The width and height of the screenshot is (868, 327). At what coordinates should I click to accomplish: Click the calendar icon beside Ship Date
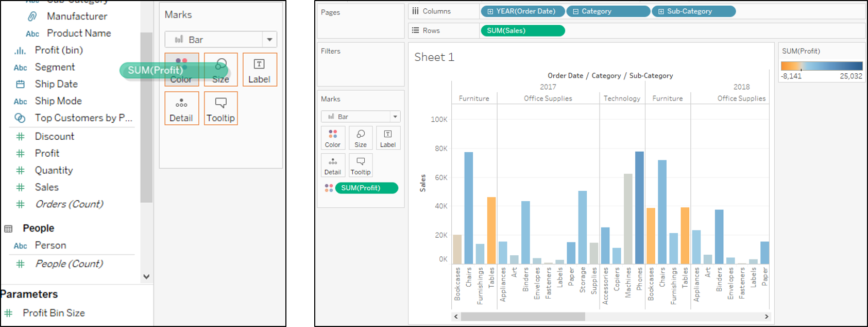coord(21,84)
